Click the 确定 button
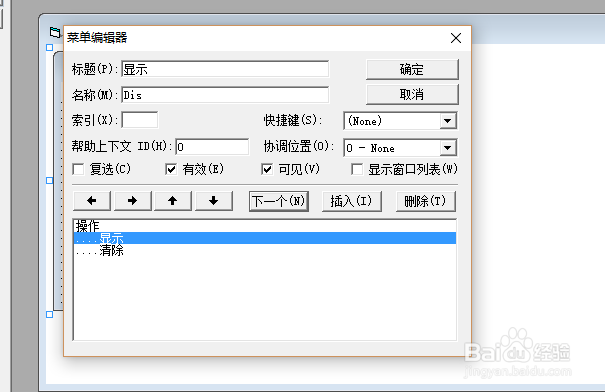This screenshot has height=392, width=605. [412, 69]
